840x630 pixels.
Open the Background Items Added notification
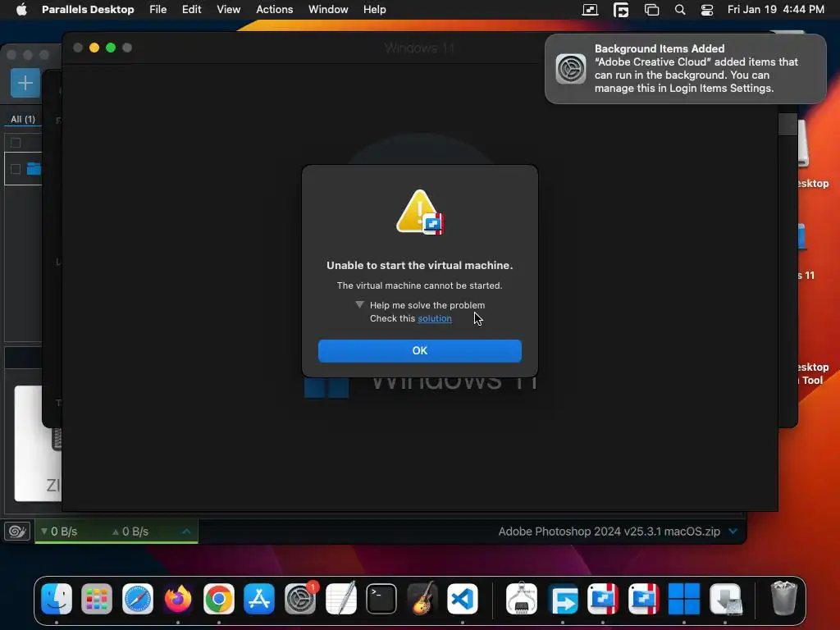point(685,69)
